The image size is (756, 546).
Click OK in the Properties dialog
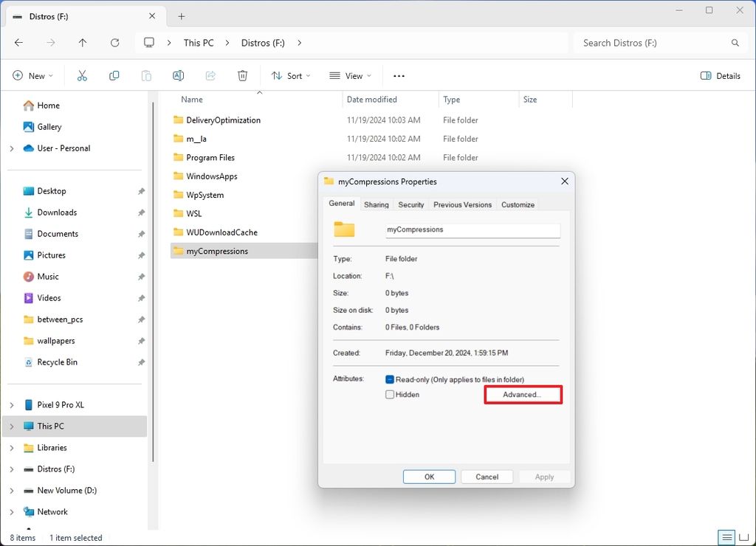[429, 477]
